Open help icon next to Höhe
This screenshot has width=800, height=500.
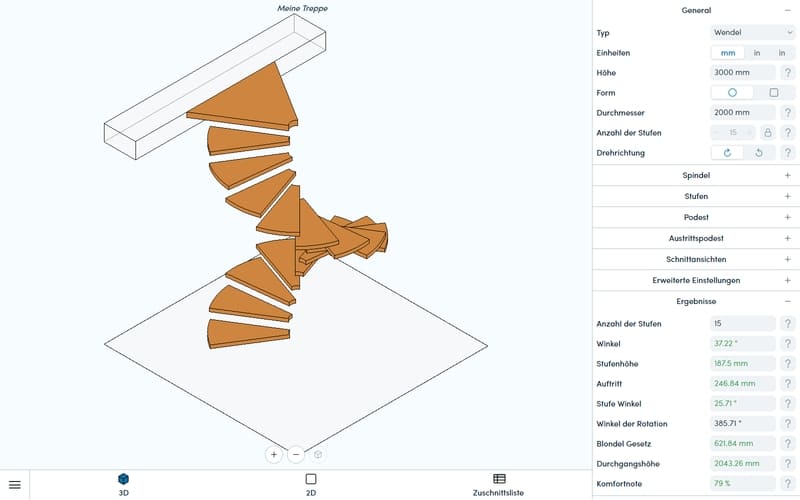(x=788, y=72)
